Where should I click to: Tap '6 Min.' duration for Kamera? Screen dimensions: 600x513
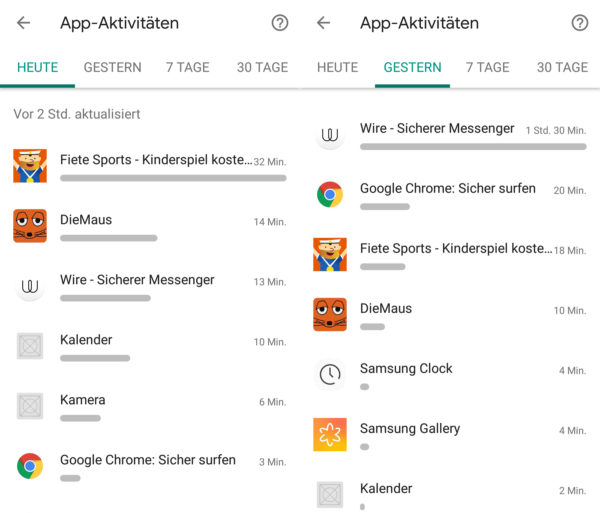click(272, 402)
